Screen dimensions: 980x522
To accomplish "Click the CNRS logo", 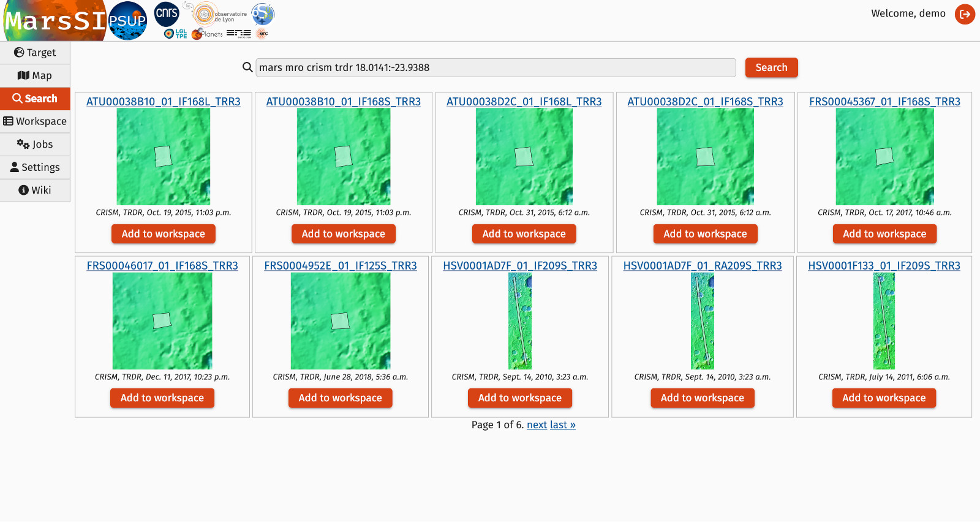I will pyautogui.click(x=167, y=13).
